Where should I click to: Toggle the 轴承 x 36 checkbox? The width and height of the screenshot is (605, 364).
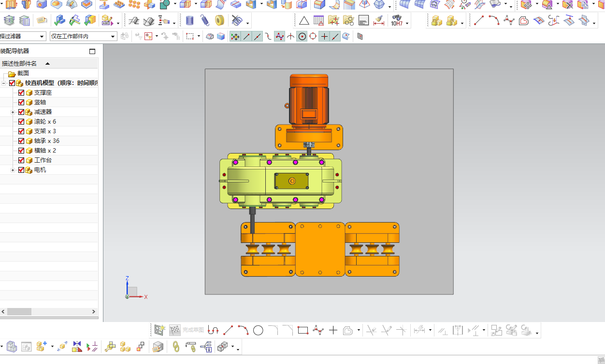coord(21,141)
